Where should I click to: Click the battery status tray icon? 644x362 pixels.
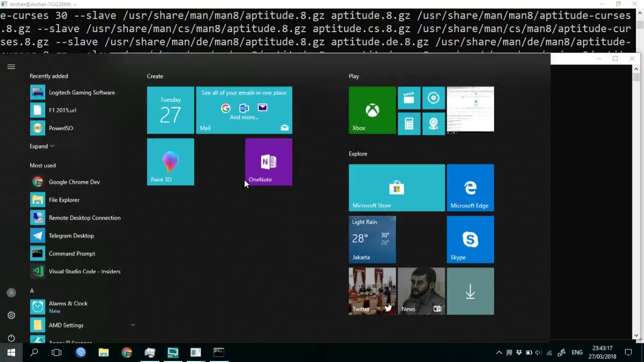(529, 352)
